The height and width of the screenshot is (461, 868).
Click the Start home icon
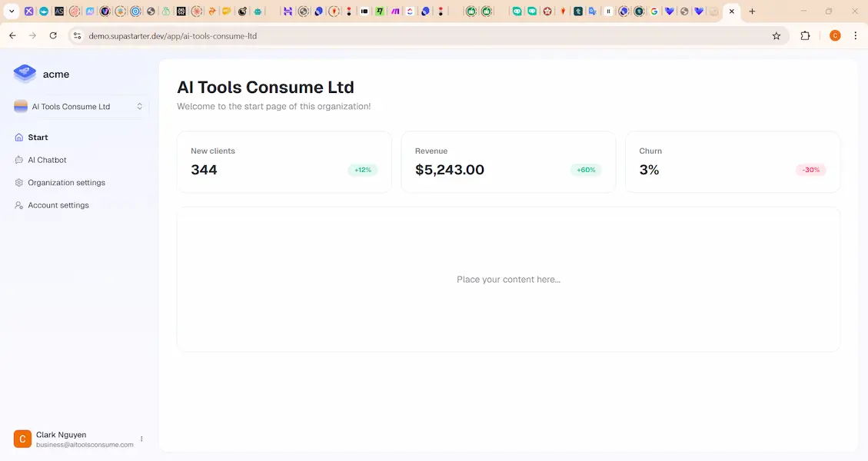pos(19,138)
